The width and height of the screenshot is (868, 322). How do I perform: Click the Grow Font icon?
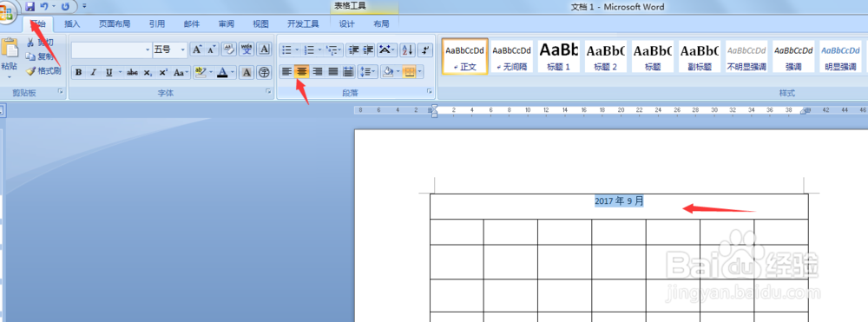point(197,49)
